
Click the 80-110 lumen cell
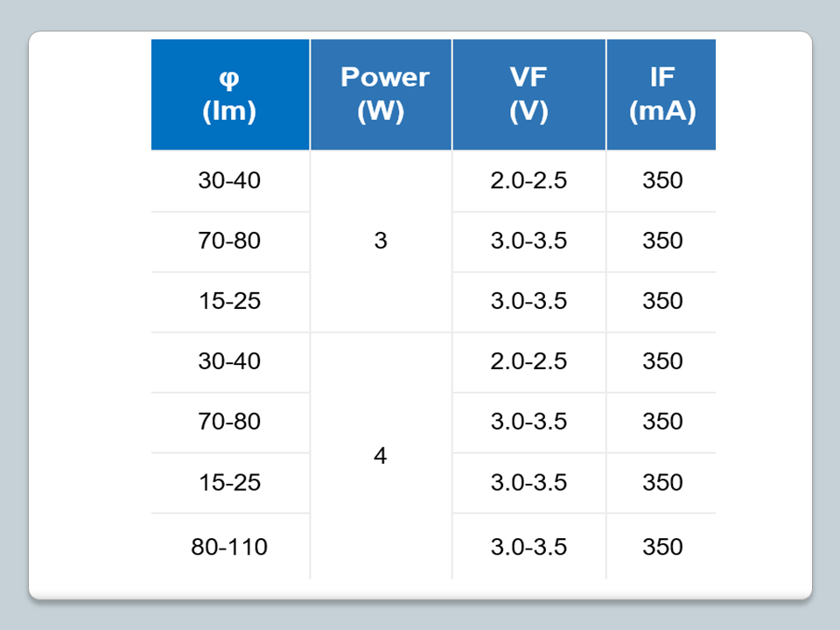229,547
